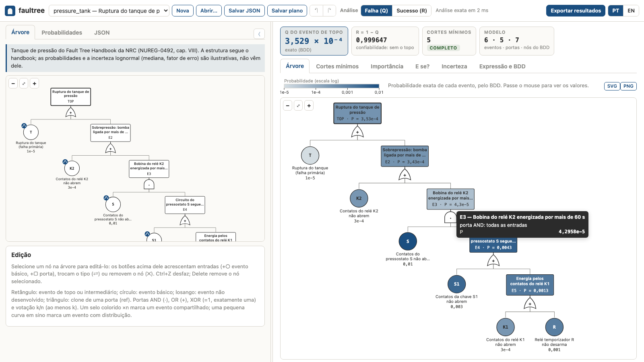The width and height of the screenshot is (644, 362).
Task: Select K2 basic event circle in left editor
Action: tap(72, 168)
